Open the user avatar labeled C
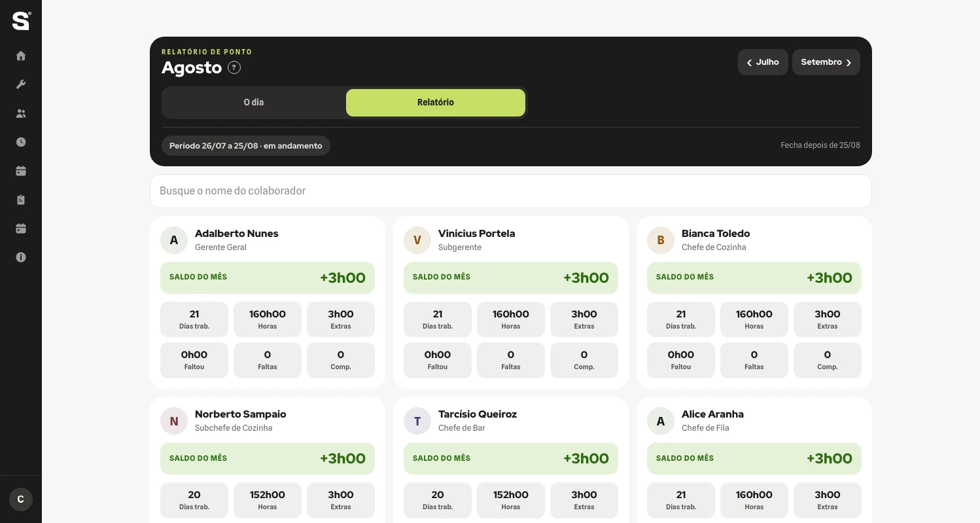Screen dimensions: 980x523 [x=21, y=499]
